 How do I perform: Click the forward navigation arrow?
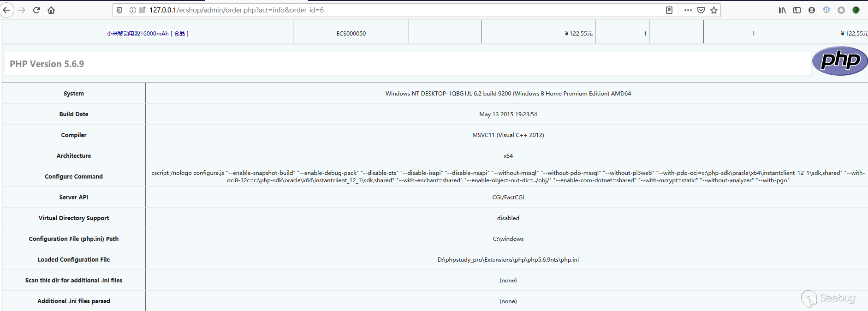pyautogui.click(x=22, y=10)
